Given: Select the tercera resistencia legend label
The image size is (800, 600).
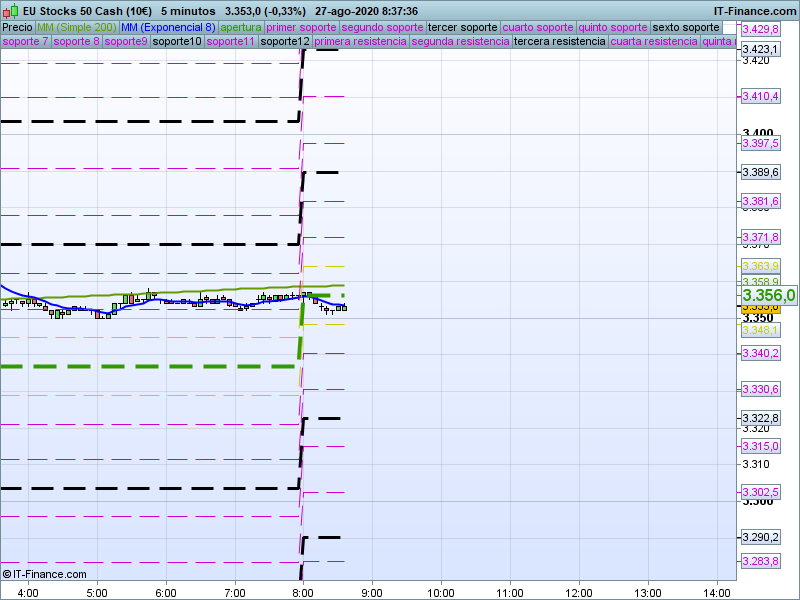Looking at the screenshot, I should (x=559, y=42).
